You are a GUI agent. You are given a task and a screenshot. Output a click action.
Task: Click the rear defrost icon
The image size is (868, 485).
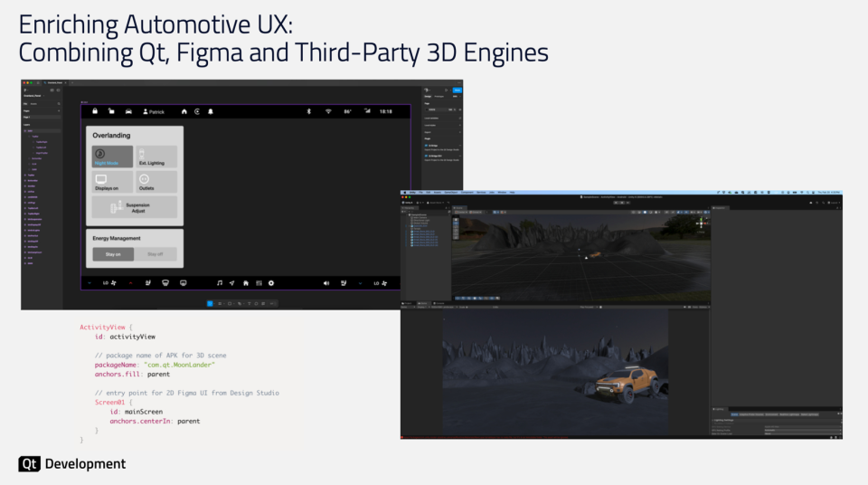[x=184, y=283]
